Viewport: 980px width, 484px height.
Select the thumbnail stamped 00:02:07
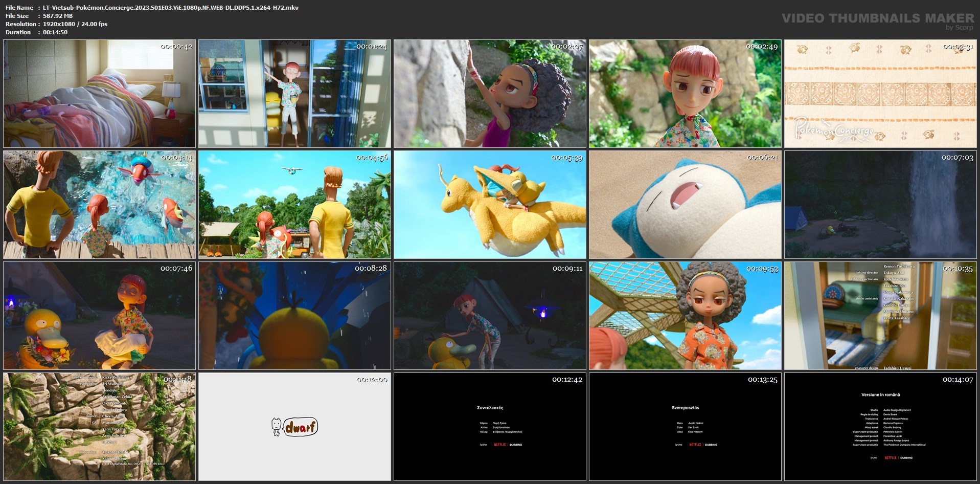click(x=490, y=94)
